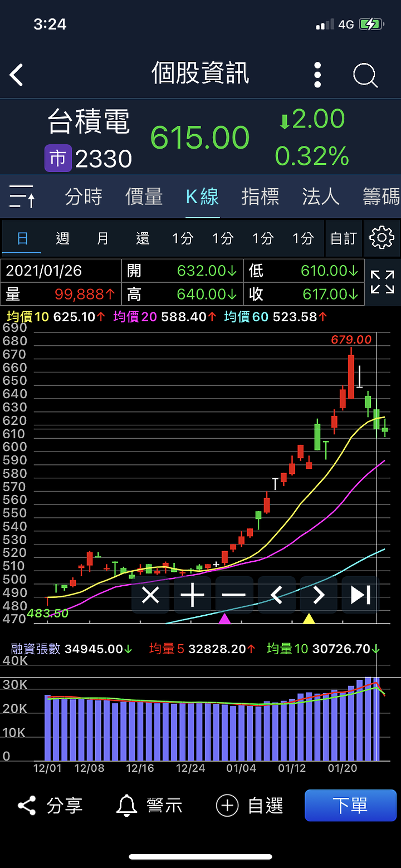Switch to 分時 tab

84,197
